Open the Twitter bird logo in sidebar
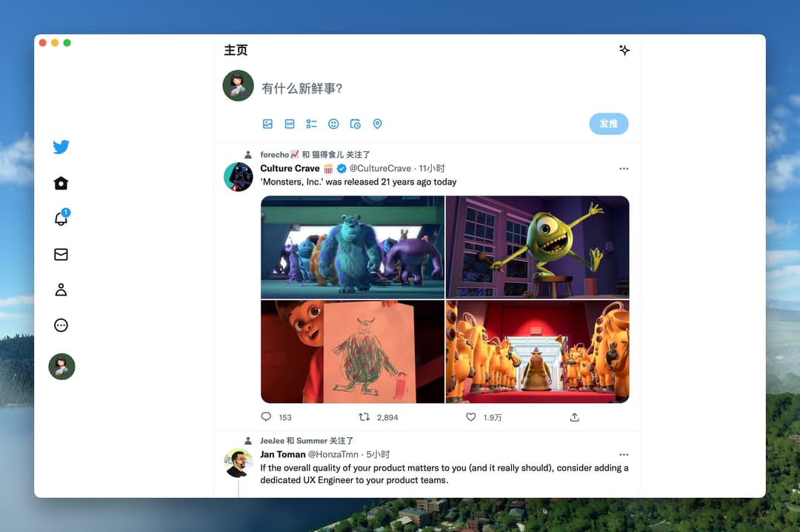This screenshot has height=532, width=800. coord(61,147)
